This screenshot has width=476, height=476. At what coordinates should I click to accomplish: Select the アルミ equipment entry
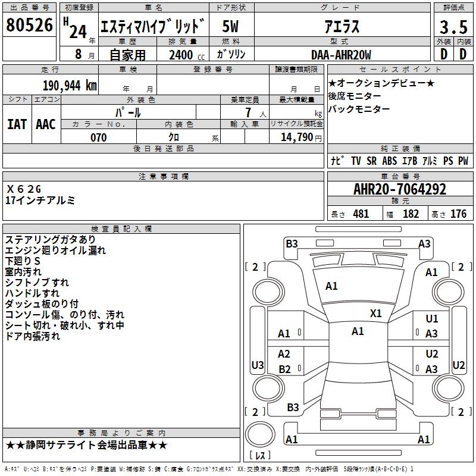[x=430, y=161]
